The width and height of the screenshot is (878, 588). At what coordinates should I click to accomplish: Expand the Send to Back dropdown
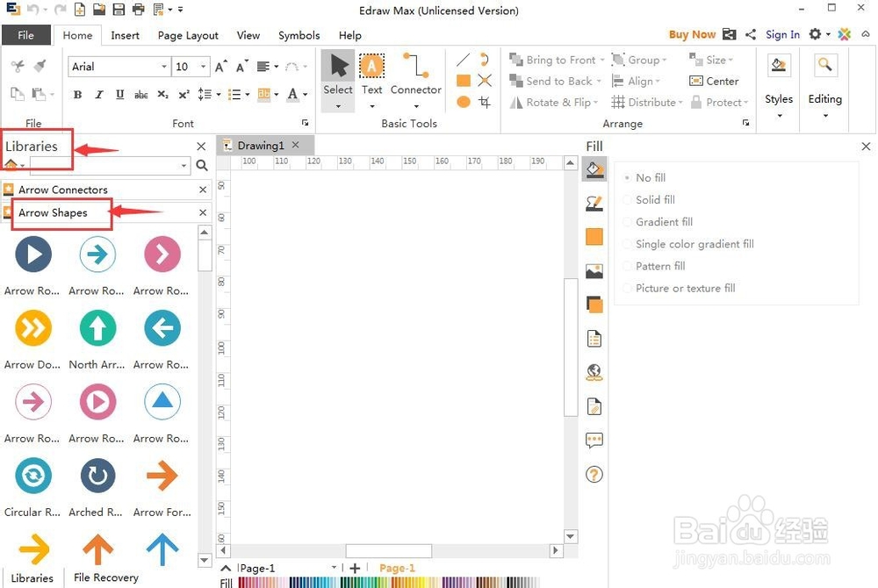599,81
